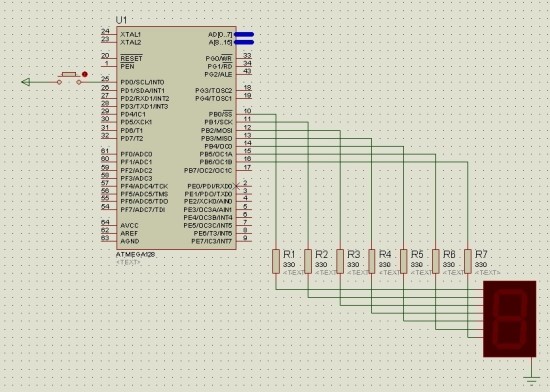
Task: Click the PB5/OC1A pin label
Action: click(216, 154)
